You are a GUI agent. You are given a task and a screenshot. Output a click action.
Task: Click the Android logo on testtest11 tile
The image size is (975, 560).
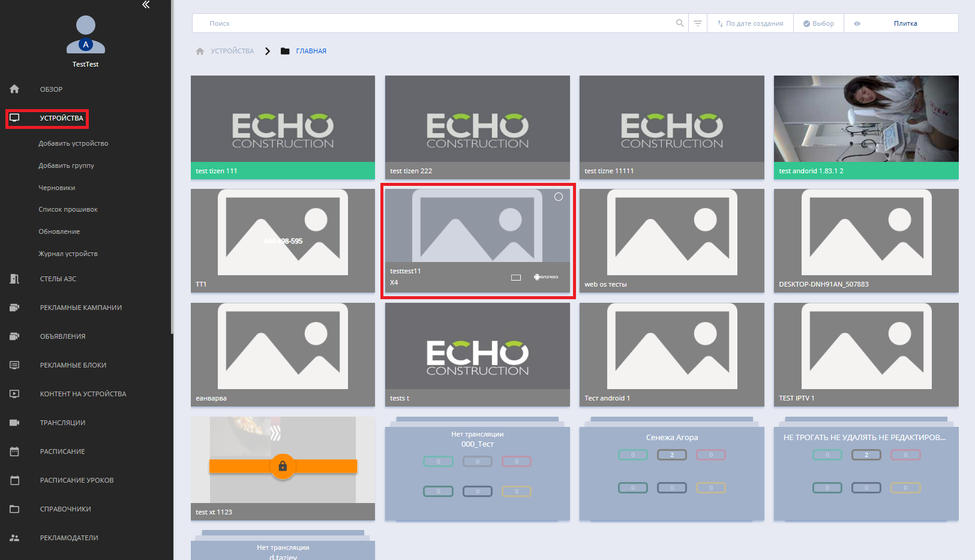(545, 277)
